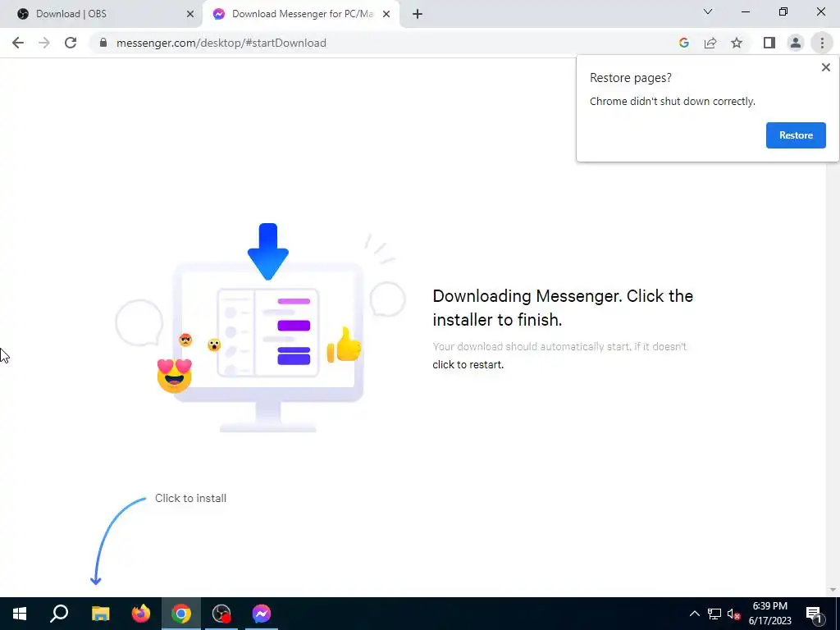Click the Messenger download illustration
Screen dimensions: 840x630
coord(261,327)
